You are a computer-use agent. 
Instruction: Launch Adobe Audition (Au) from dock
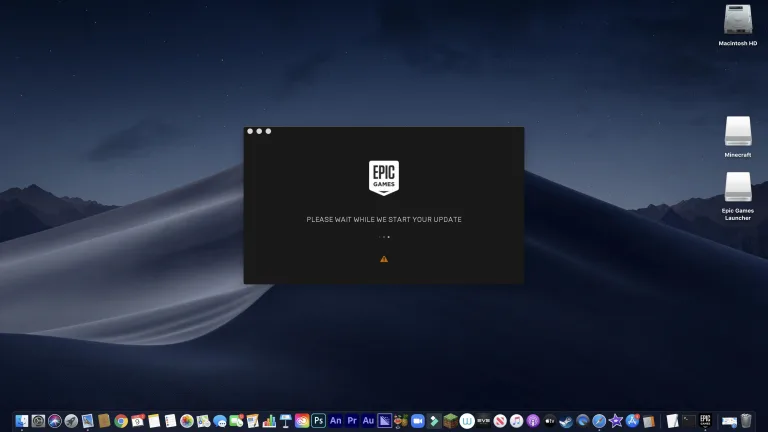[368, 421]
